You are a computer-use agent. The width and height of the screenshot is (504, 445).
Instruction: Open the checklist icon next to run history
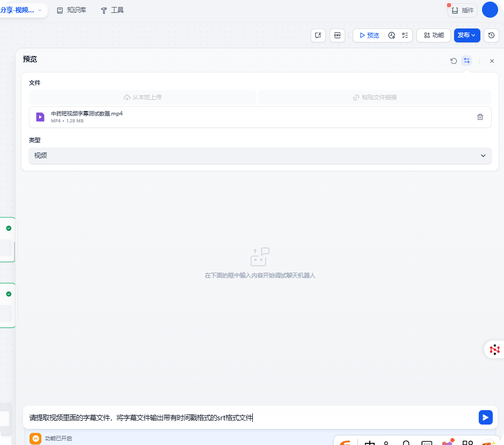tap(405, 35)
